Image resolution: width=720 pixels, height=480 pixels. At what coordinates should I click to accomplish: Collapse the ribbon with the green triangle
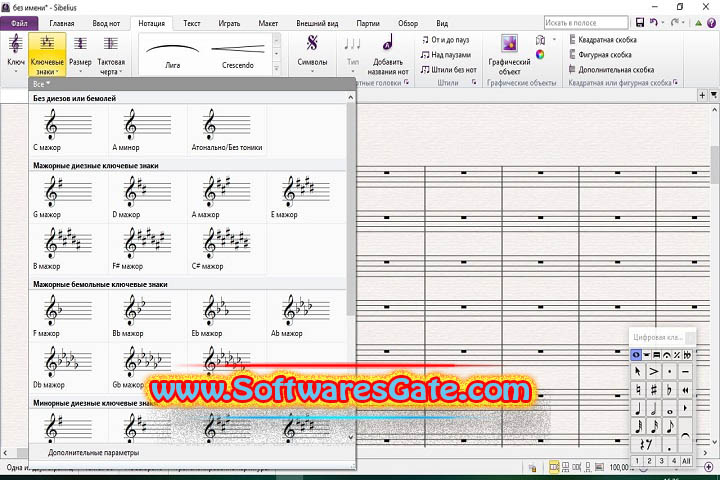coord(698,23)
